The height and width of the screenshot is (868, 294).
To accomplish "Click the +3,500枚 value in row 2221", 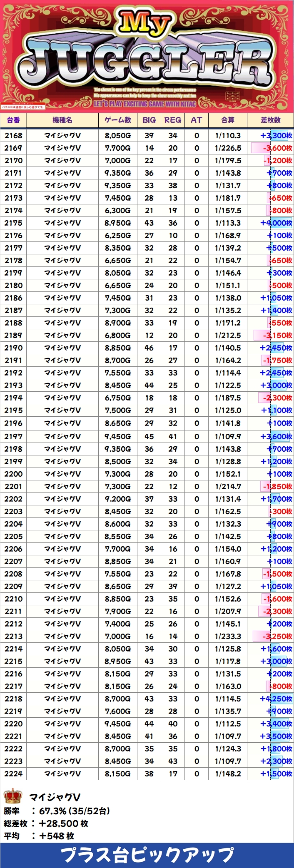I will click(276, 736).
